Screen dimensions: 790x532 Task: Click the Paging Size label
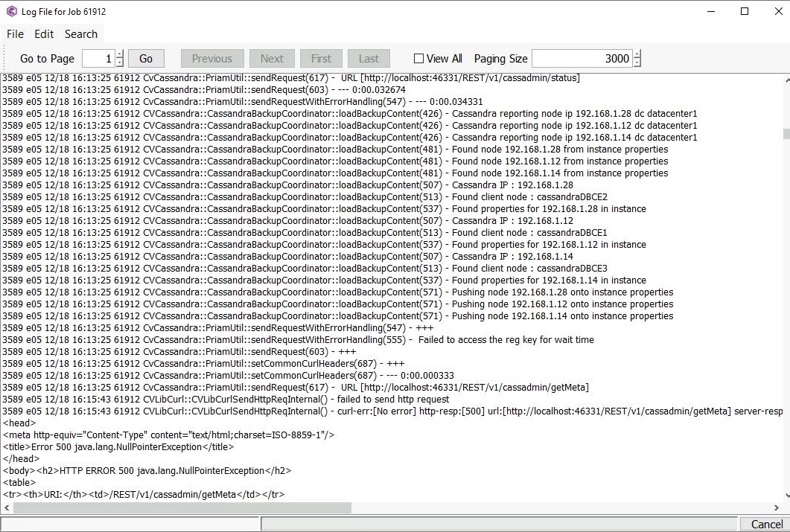[501, 58]
